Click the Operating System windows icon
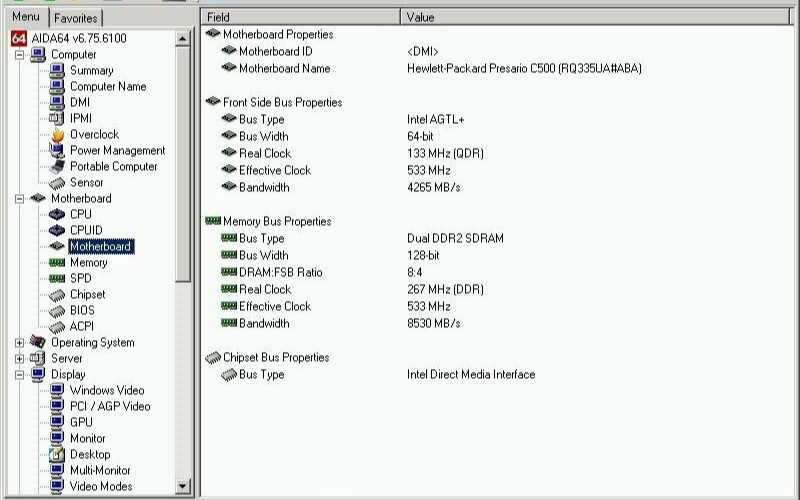The width and height of the screenshot is (800, 500). [38, 342]
